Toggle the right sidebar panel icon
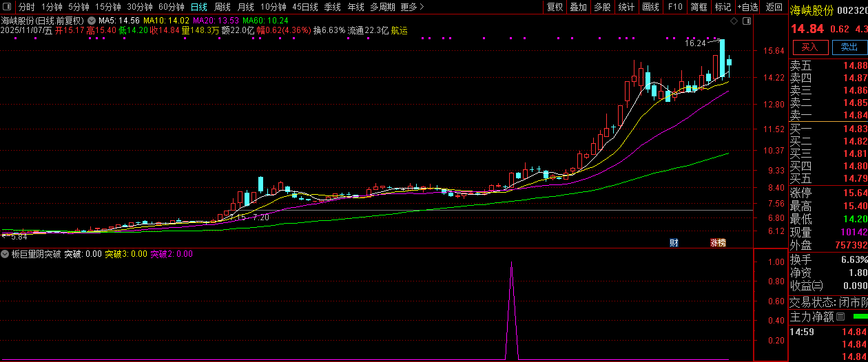Image resolution: width=868 pixels, height=362 pixels. [746, 21]
